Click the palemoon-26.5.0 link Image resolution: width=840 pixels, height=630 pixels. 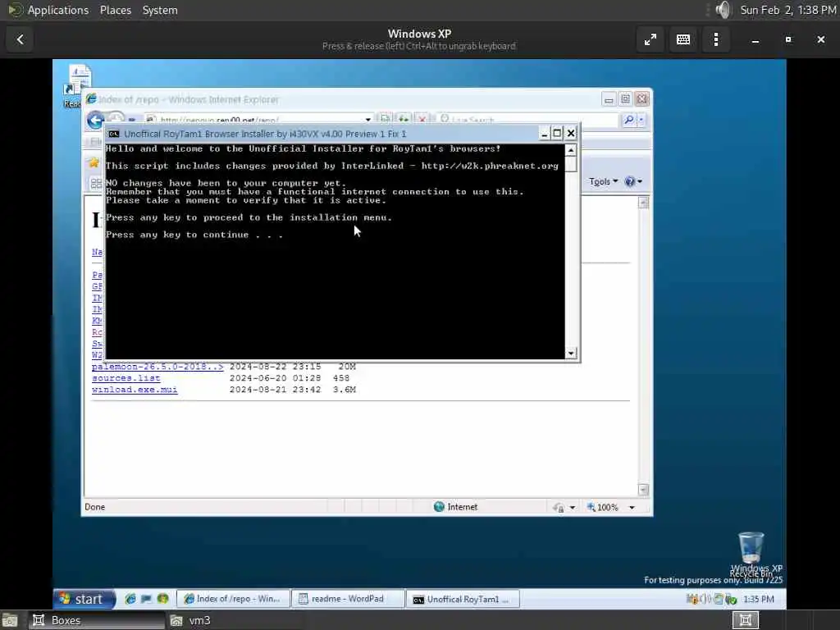[157, 367]
